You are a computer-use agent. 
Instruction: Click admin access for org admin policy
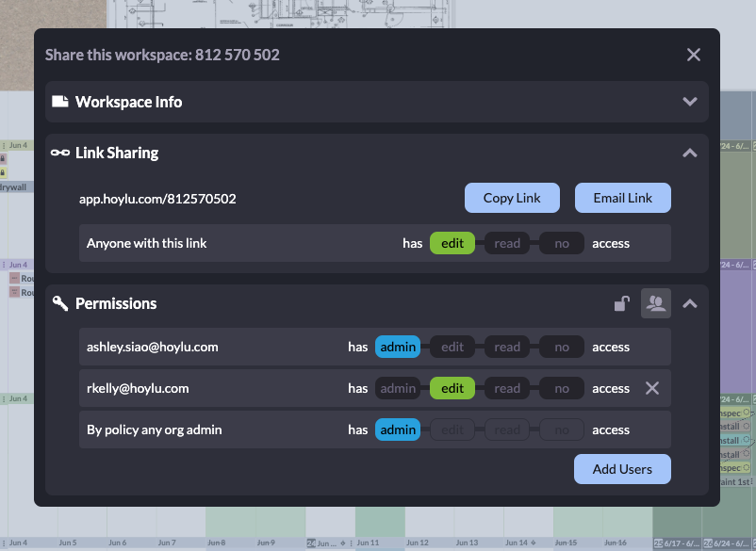click(x=398, y=429)
